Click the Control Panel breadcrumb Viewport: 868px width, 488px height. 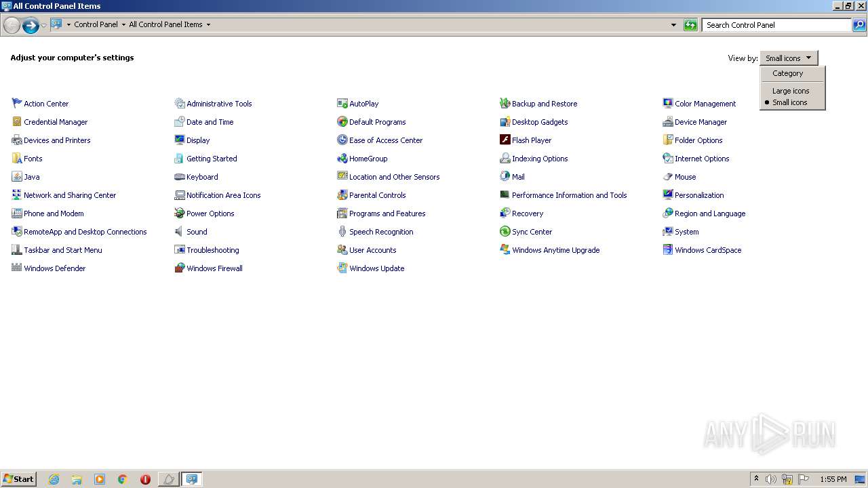pos(96,24)
